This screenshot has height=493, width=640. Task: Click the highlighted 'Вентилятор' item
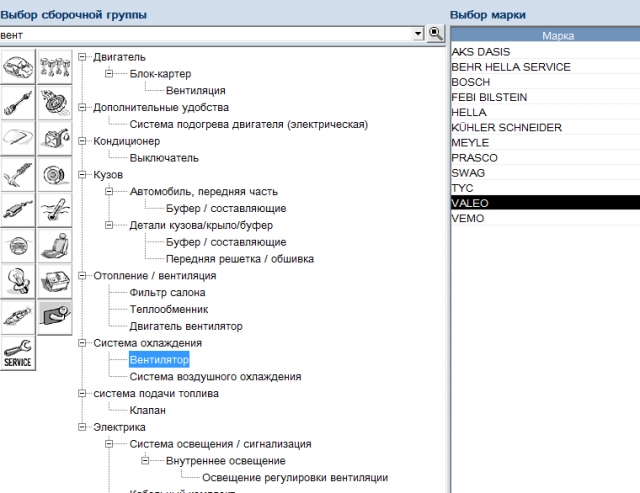pos(159,360)
